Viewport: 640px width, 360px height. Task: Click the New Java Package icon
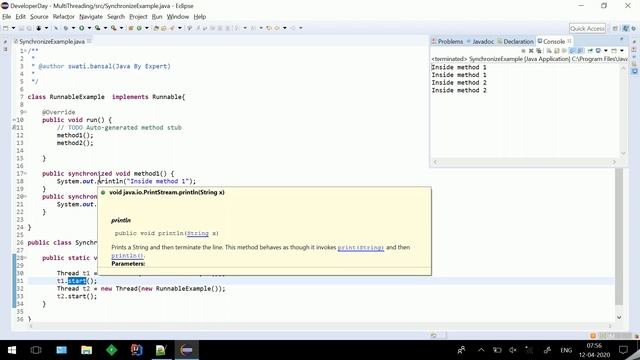[x=131, y=28]
